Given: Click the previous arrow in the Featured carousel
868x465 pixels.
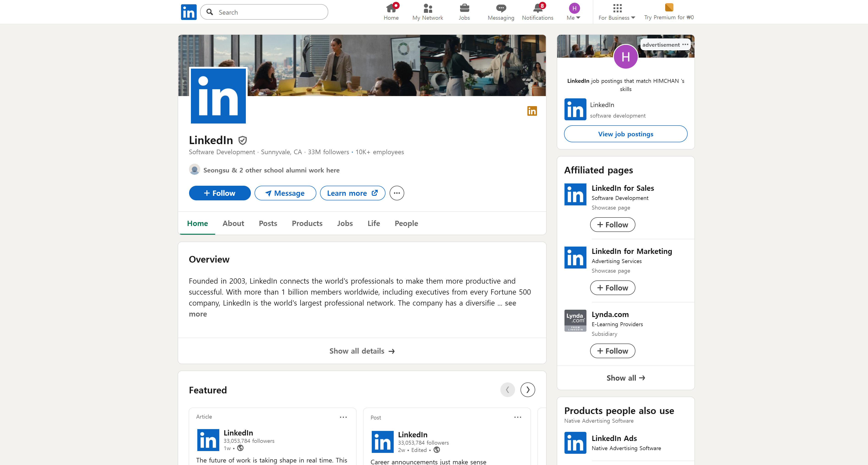Looking at the screenshot, I should point(507,390).
